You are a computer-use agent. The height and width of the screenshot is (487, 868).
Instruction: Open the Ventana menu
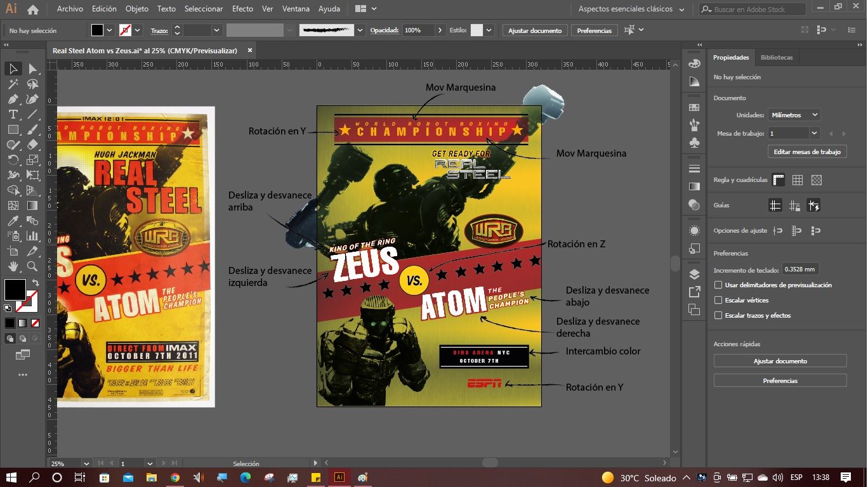(296, 10)
